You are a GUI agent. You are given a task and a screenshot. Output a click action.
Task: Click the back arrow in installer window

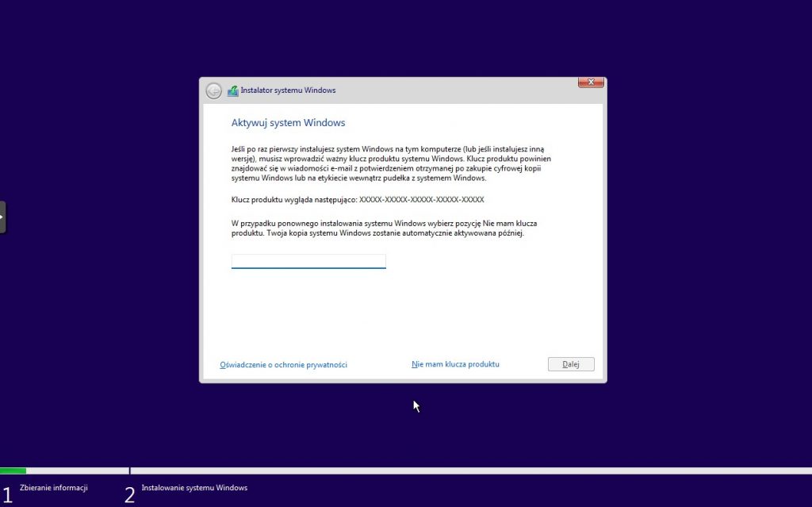pos(213,90)
